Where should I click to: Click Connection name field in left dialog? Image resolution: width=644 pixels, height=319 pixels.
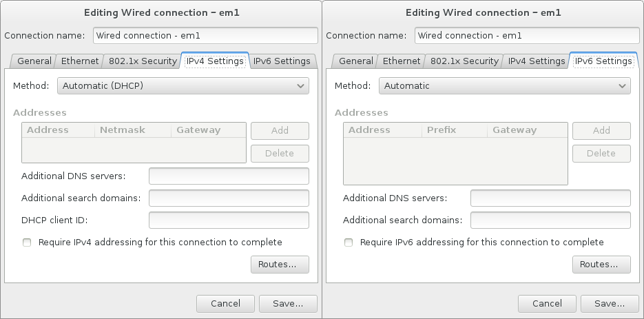[x=205, y=36]
